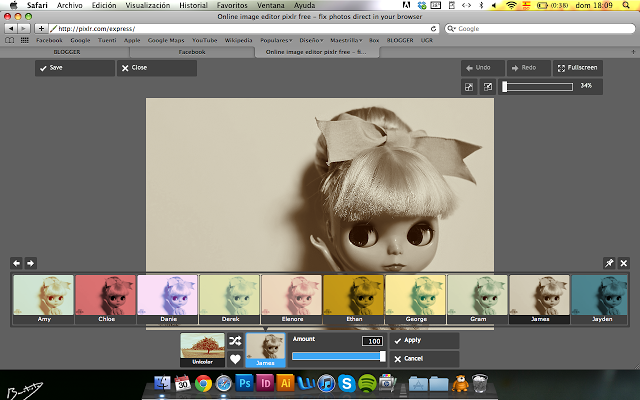The width and height of the screenshot is (640, 400).
Task: Click the heart favorite icon
Action: click(235, 359)
